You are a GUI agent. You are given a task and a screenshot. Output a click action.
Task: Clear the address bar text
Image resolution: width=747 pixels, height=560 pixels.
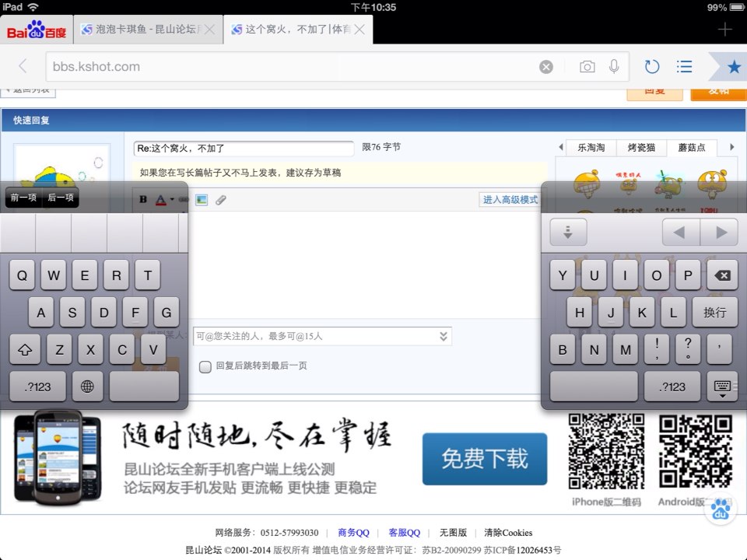(546, 67)
